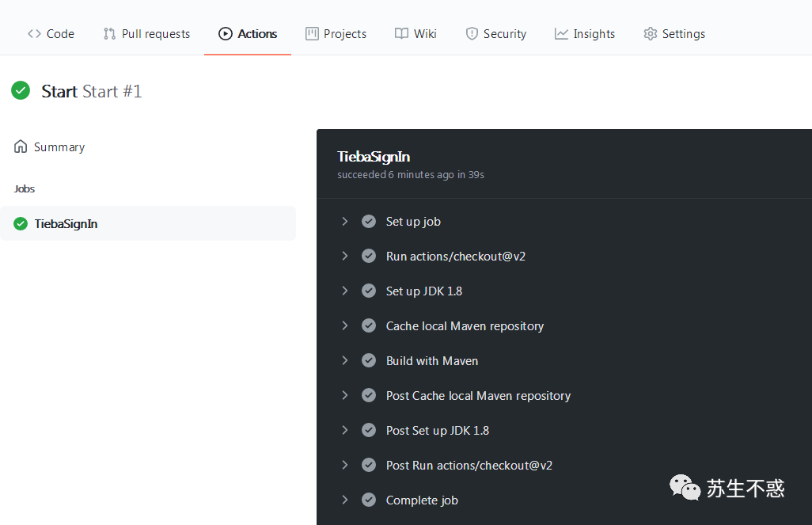This screenshot has width=812, height=525.
Task: Click the 'Post Set up JDK 1.8' label
Action: click(x=438, y=431)
